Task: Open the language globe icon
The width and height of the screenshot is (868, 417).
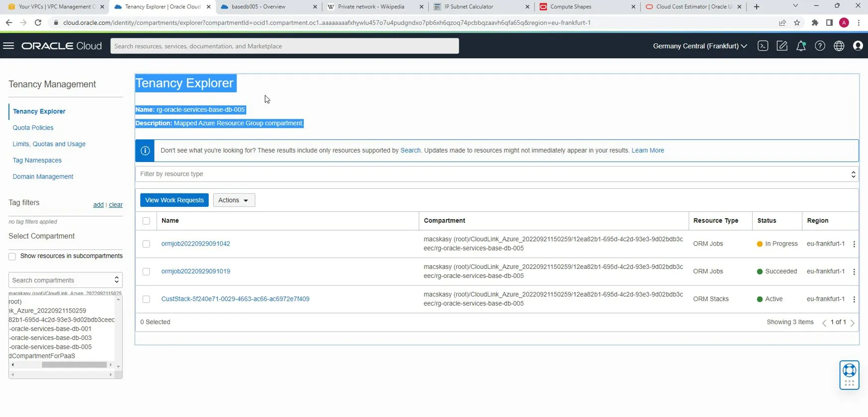Action: pos(839,46)
